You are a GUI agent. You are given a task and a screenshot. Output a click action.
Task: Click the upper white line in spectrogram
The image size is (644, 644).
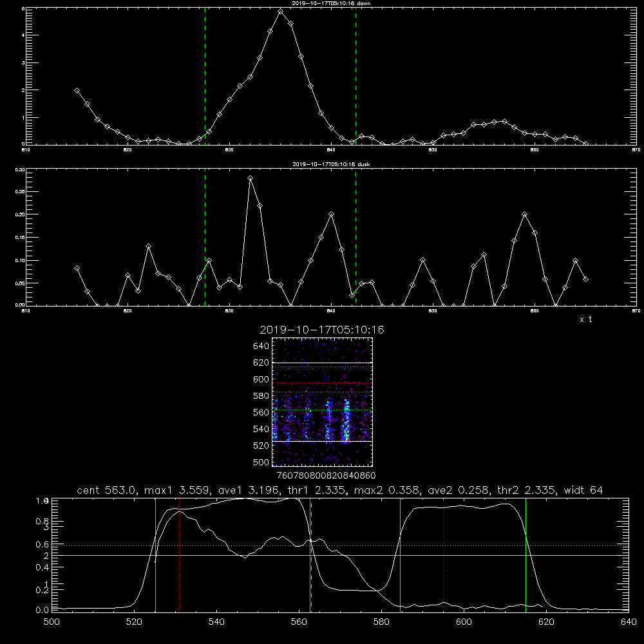323,363
